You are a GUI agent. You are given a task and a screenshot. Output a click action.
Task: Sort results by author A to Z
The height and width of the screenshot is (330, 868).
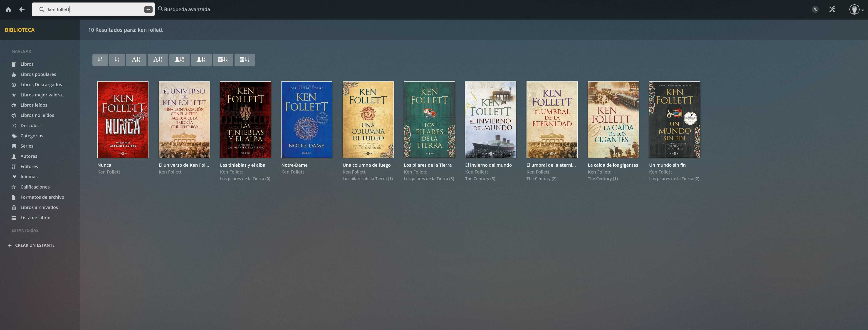(179, 60)
